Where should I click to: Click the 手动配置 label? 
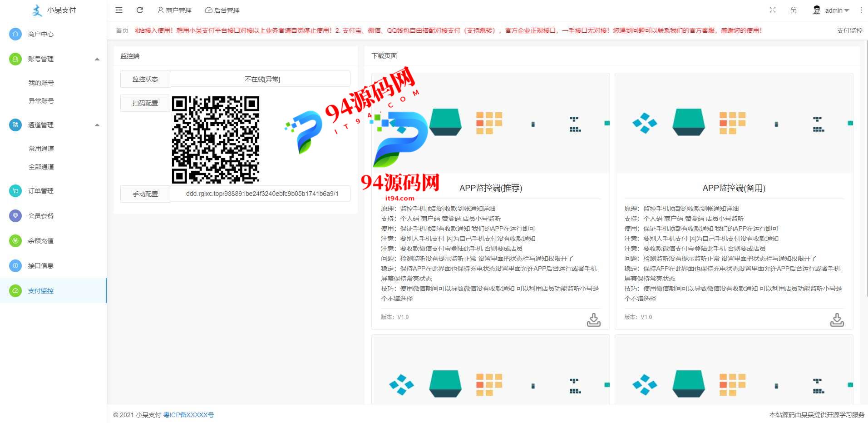pos(145,194)
